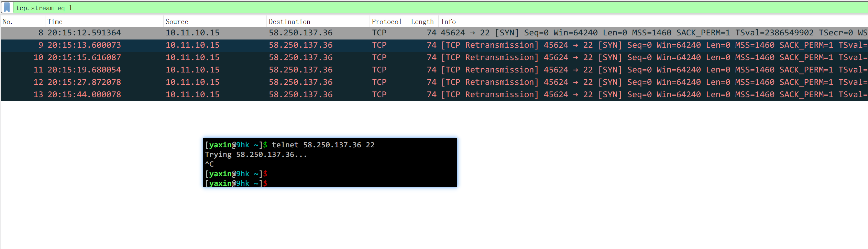868x249 pixels.
Task: Select packet 13 at 20:15:44.000078
Action: (x=434, y=95)
